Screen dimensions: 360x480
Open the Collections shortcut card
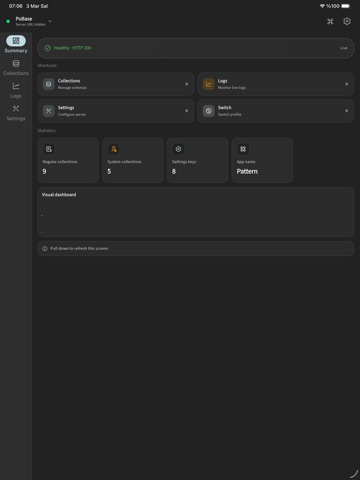[x=116, y=84]
